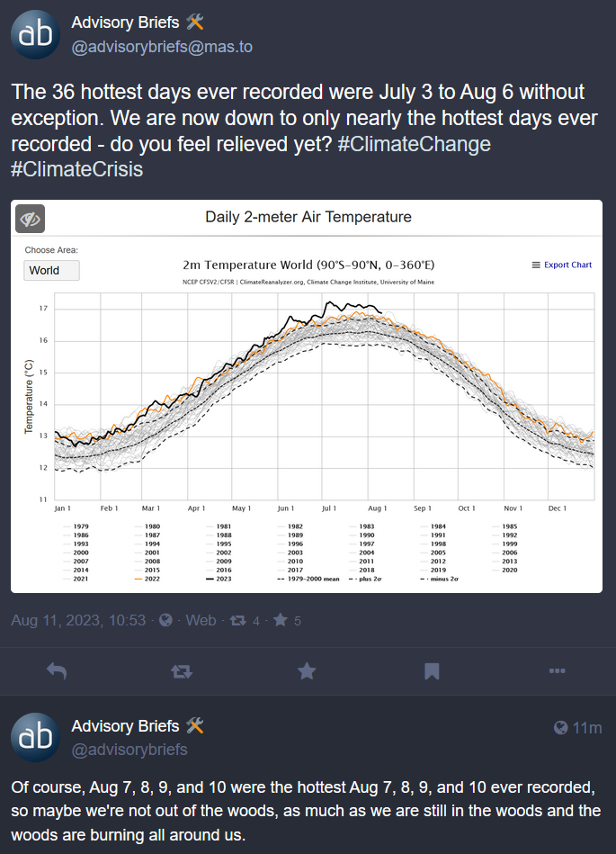Image resolution: width=616 pixels, height=854 pixels.
Task: Open the @advisorybriefs@mas.to profile handle
Action: 162,47
